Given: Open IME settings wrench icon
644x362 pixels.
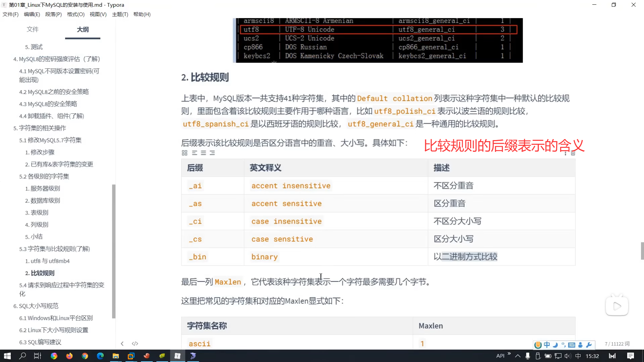Looking at the screenshot, I should [x=589, y=345].
